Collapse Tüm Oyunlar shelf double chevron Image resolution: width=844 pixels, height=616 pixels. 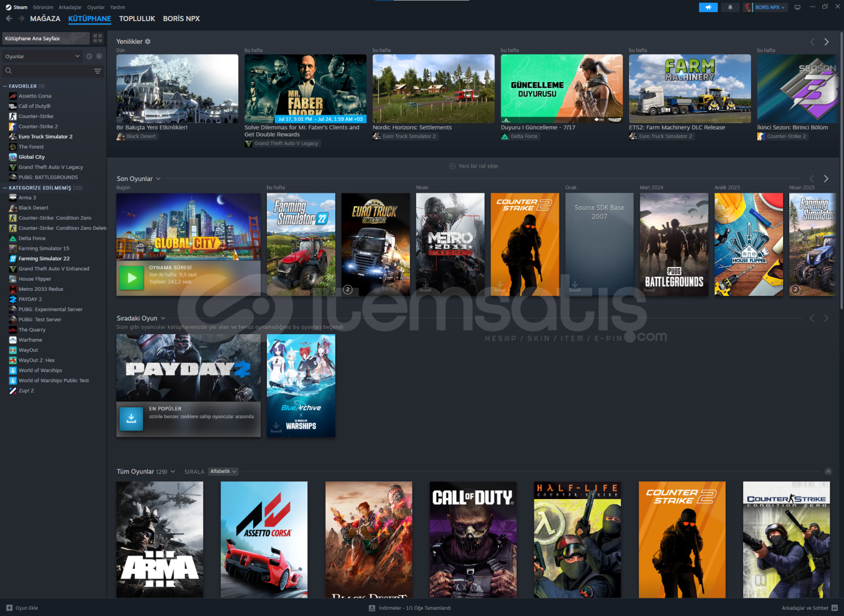coord(828,472)
